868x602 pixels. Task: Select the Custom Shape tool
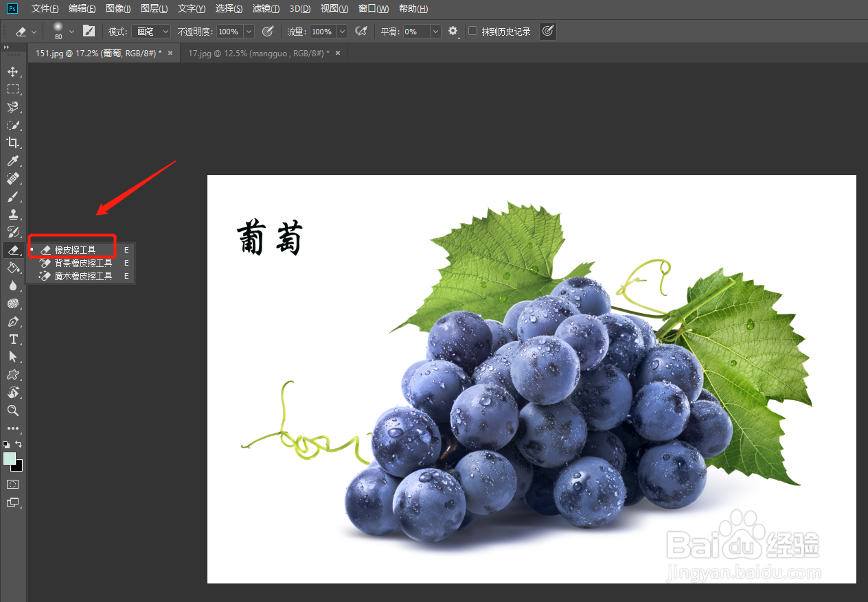[x=12, y=375]
